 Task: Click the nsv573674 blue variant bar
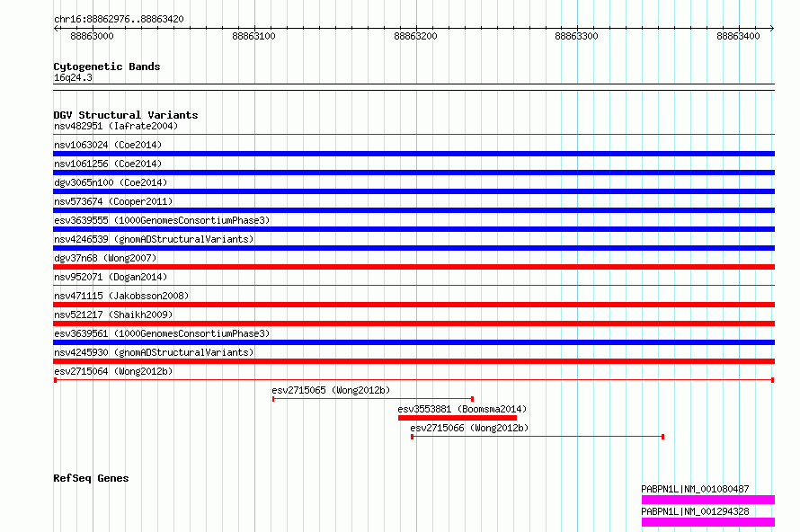pos(413,210)
